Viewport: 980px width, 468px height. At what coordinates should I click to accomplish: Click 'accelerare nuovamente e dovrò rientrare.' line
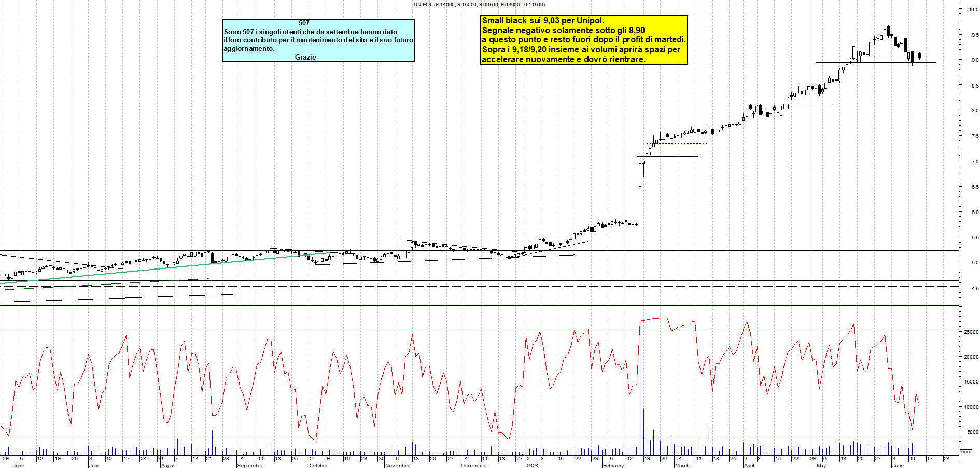pos(564,59)
